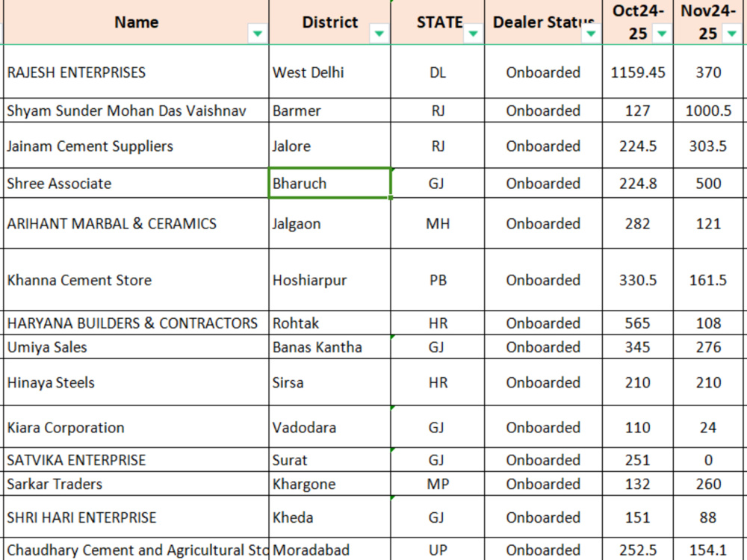This screenshot has height=560, width=747.
Task: Select the 303.5 value cell
Action: point(708,146)
